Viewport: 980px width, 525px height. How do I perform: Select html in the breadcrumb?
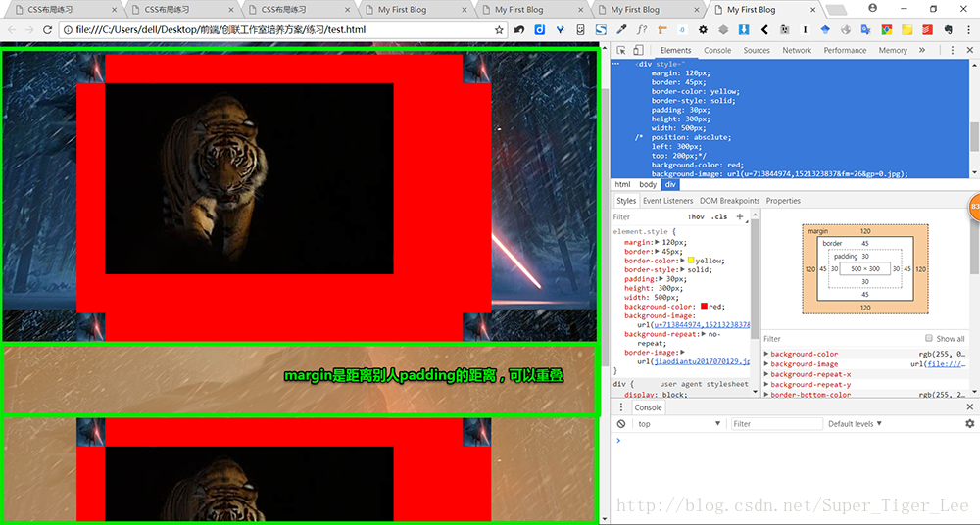coord(622,184)
